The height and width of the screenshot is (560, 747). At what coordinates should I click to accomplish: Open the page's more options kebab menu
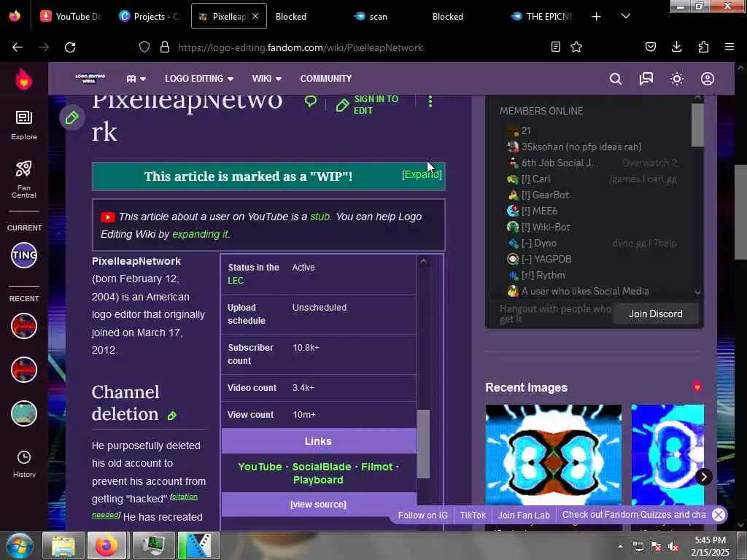point(430,101)
